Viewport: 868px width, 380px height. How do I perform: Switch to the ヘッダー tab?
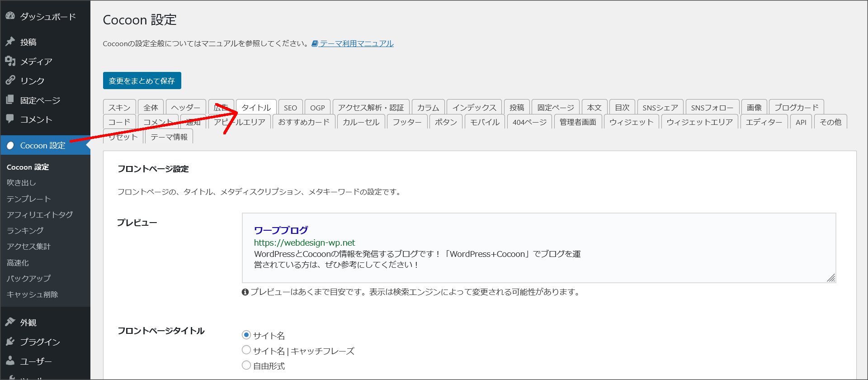[186, 107]
